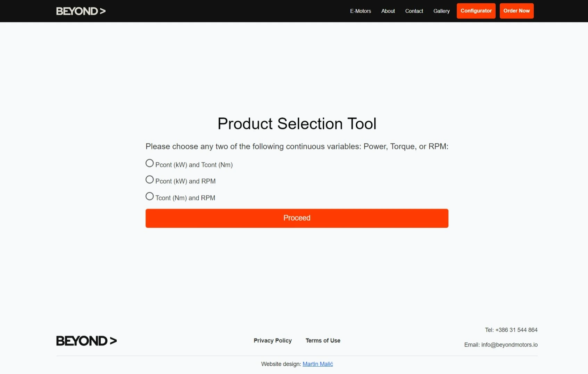Viewport: 588px width, 374px height.
Task: Click the orange Proceed button
Action: (x=297, y=218)
